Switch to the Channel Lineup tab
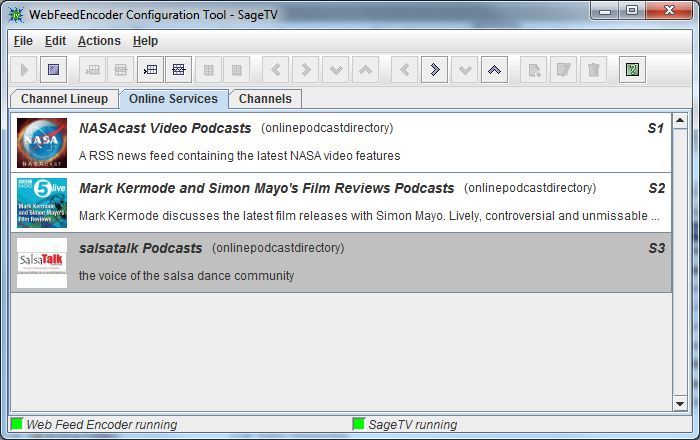700x440 pixels. tap(64, 99)
